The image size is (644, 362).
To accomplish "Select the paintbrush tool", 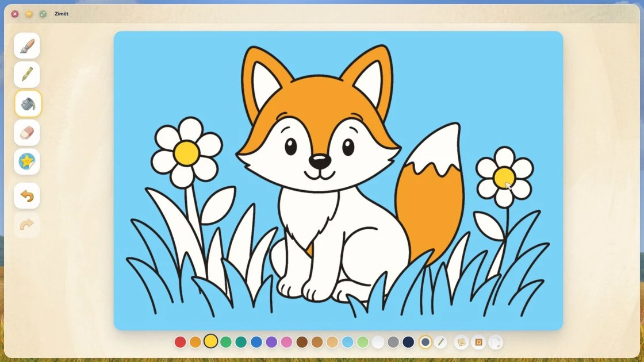I will pos(26,45).
